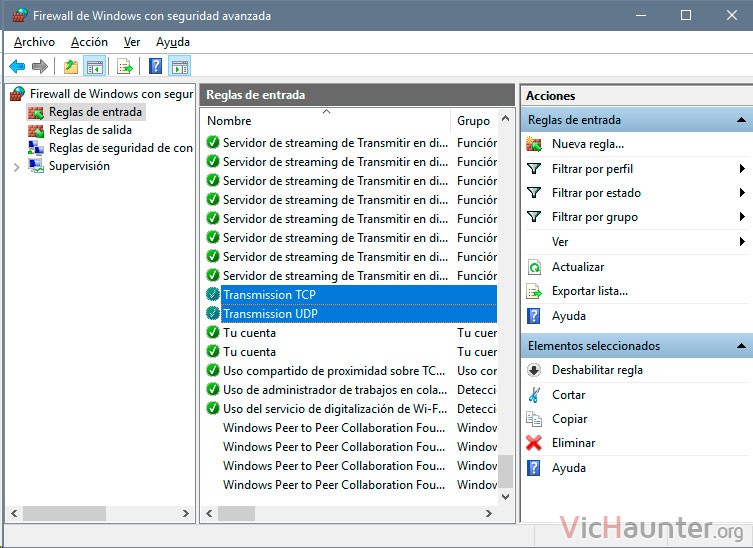Click the Cortar scissors icon
Viewport: 753px width, 548px height.
click(x=534, y=395)
